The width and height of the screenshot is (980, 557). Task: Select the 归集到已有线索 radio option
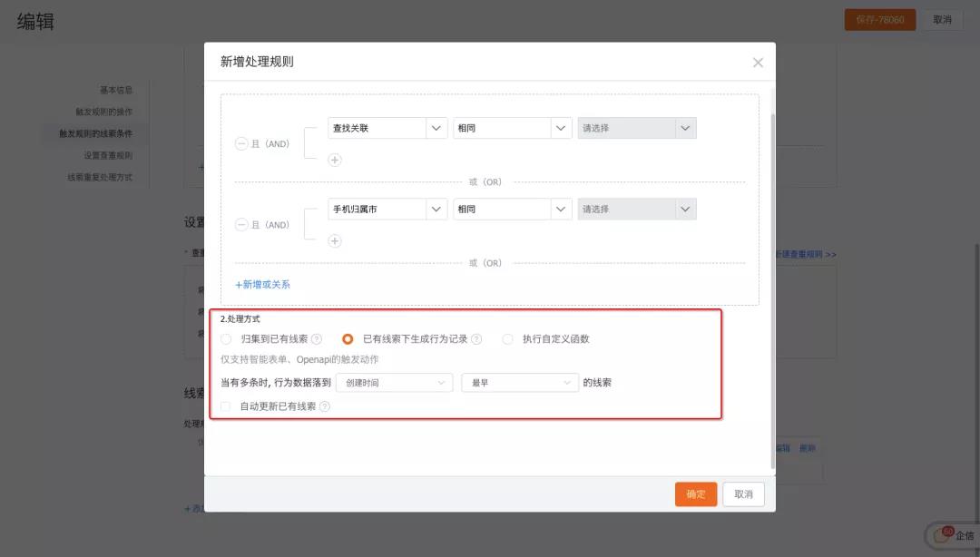(x=226, y=338)
